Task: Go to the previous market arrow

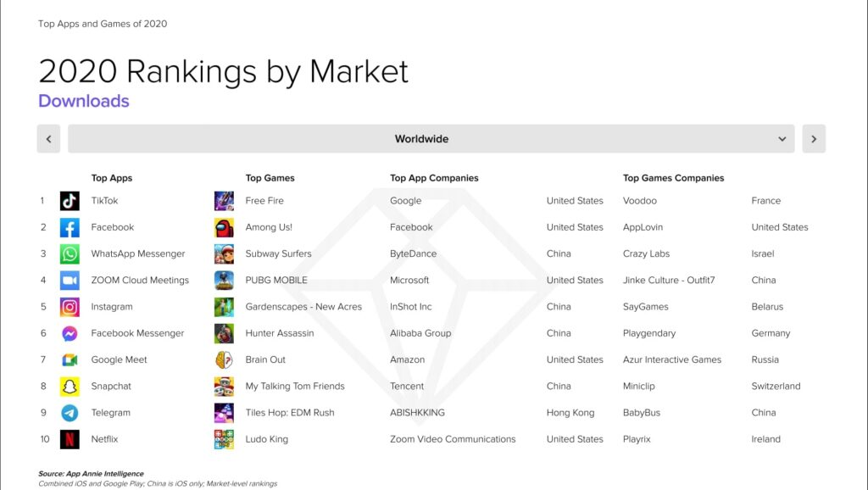Action: click(48, 139)
